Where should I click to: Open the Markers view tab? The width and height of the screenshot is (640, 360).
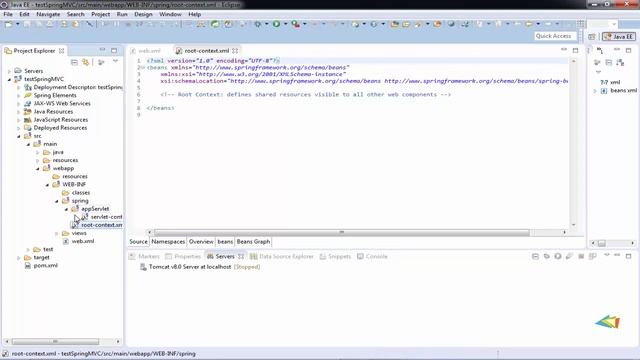click(144, 256)
